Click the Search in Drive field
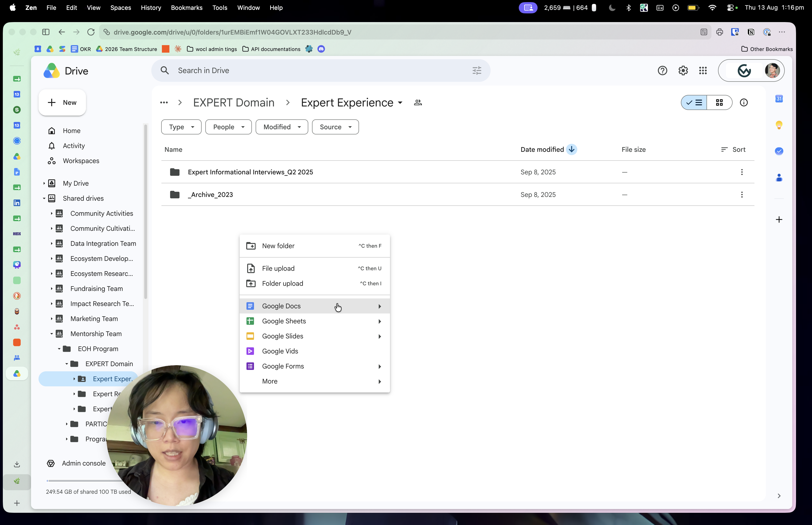The width and height of the screenshot is (812, 525). click(321, 71)
